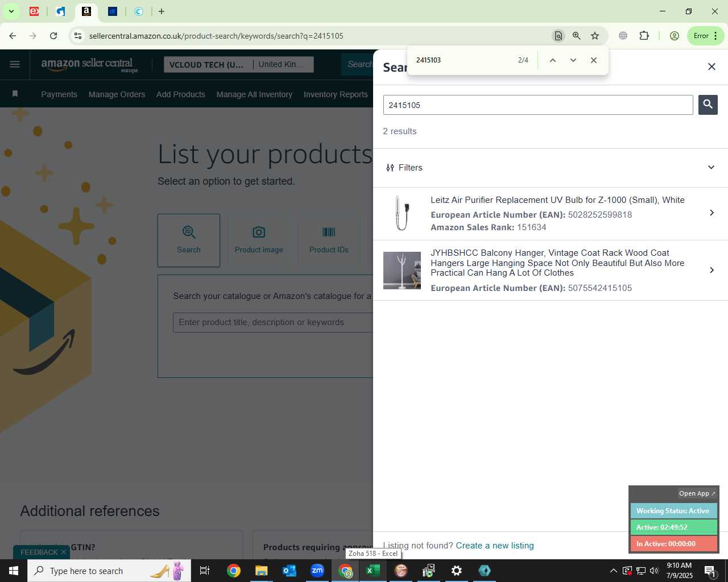Open Settings gear on the taskbar

click(457, 571)
